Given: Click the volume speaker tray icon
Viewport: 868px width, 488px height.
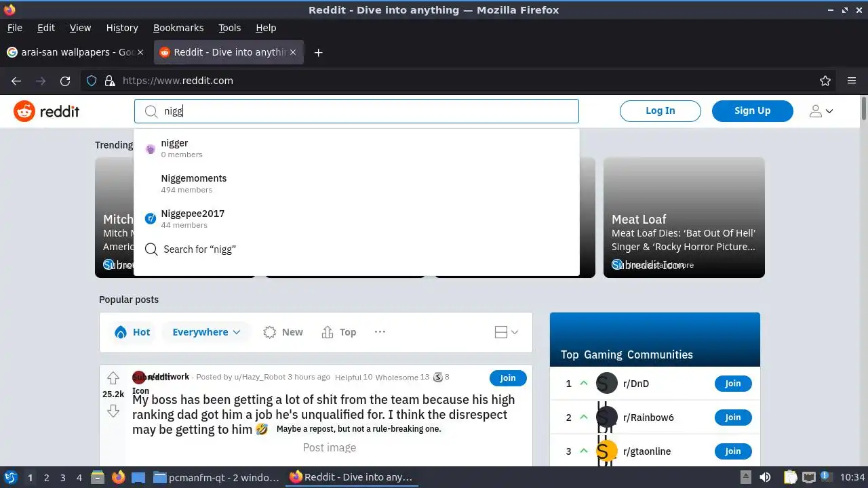Looking at the screenshot, I should click(x=765, y=477).
